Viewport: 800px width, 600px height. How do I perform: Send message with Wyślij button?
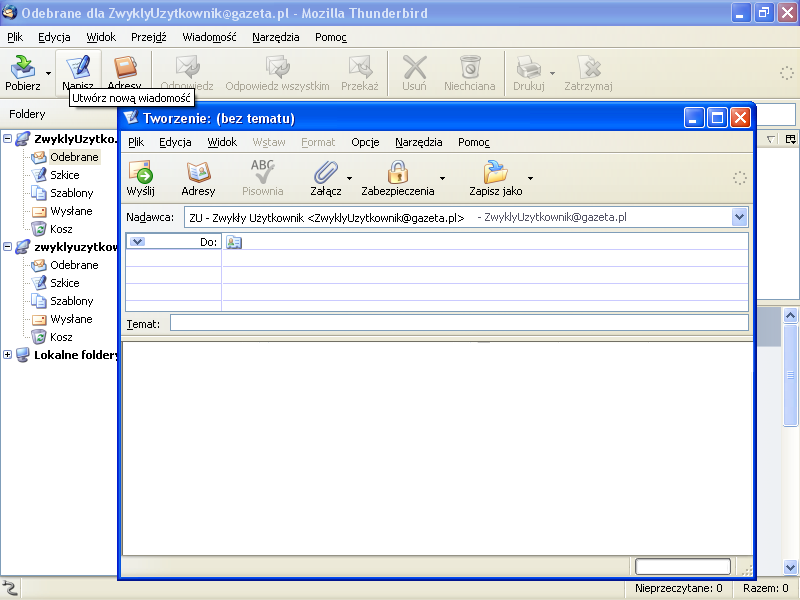140,178
